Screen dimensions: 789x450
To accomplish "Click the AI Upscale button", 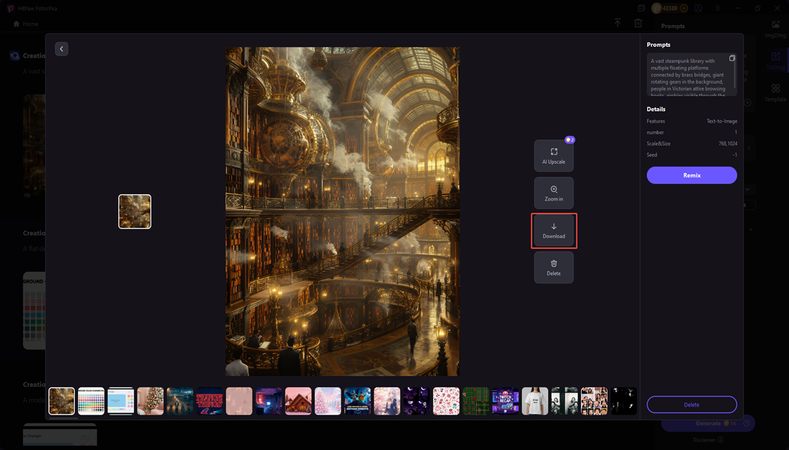I will point(553,155).
